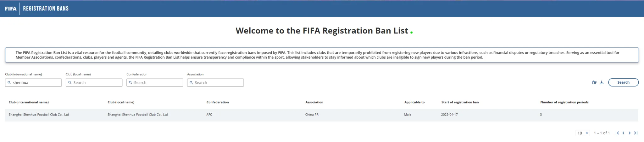Sort by Number of registration periods column
This screenshot has width=644, height=142.
[x=564, y=102]
